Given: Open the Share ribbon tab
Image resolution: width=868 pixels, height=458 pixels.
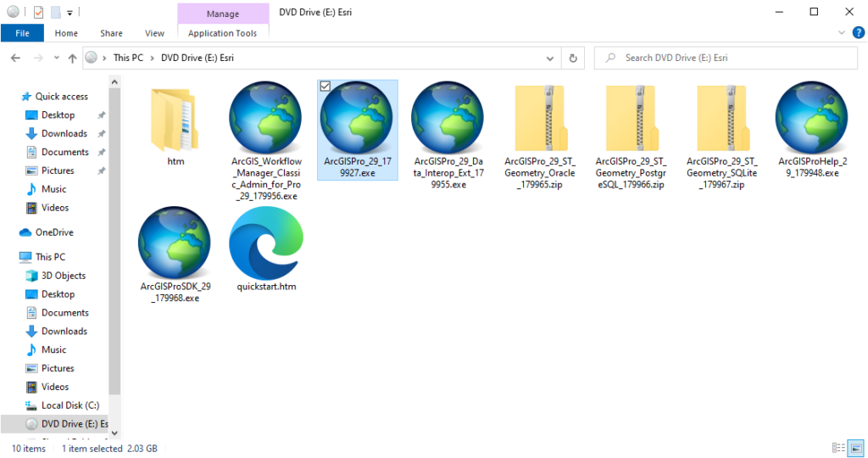Looking at the screenshot, I should click(x=111, y=33).
